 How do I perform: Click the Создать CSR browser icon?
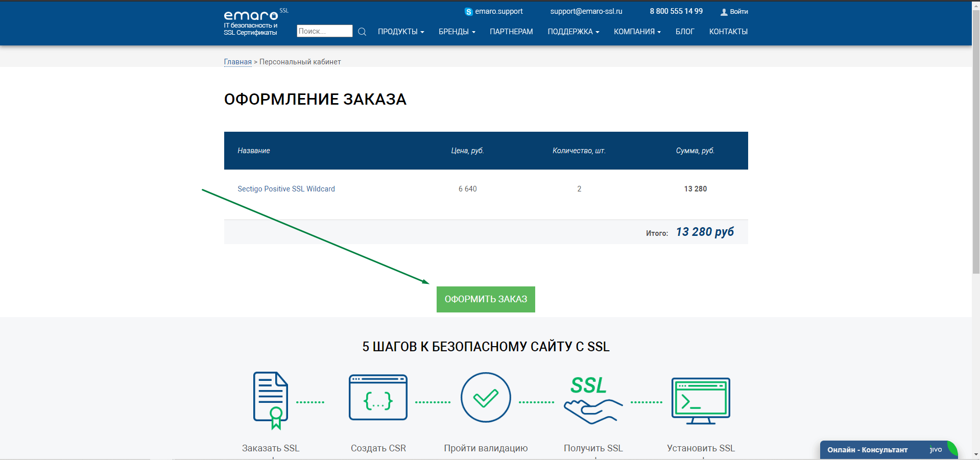pos(378,397)
